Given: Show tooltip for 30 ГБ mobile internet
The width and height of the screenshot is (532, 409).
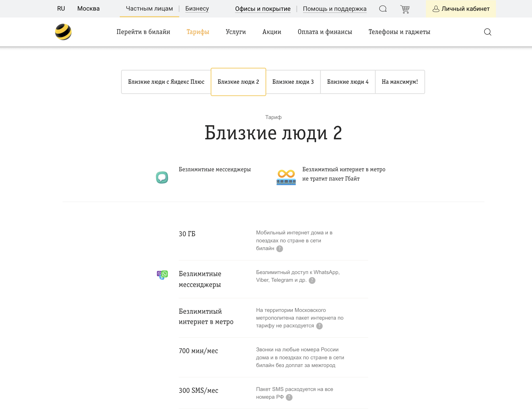Looking at the screenshot, I should click(x=280, y=249).
